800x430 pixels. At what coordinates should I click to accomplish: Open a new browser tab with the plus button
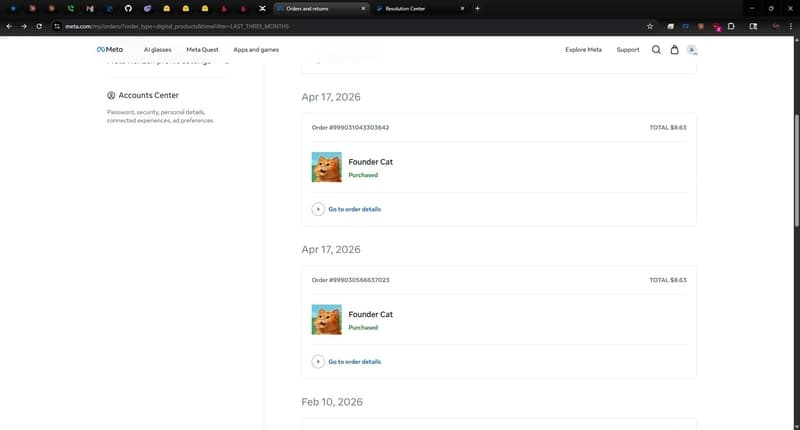point(477,9)
